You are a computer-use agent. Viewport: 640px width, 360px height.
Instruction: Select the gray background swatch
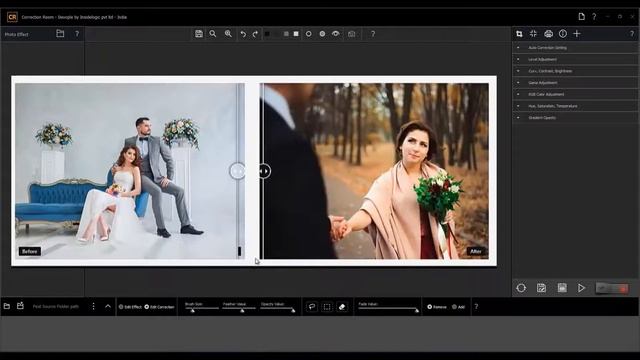(x=286, y=34)
